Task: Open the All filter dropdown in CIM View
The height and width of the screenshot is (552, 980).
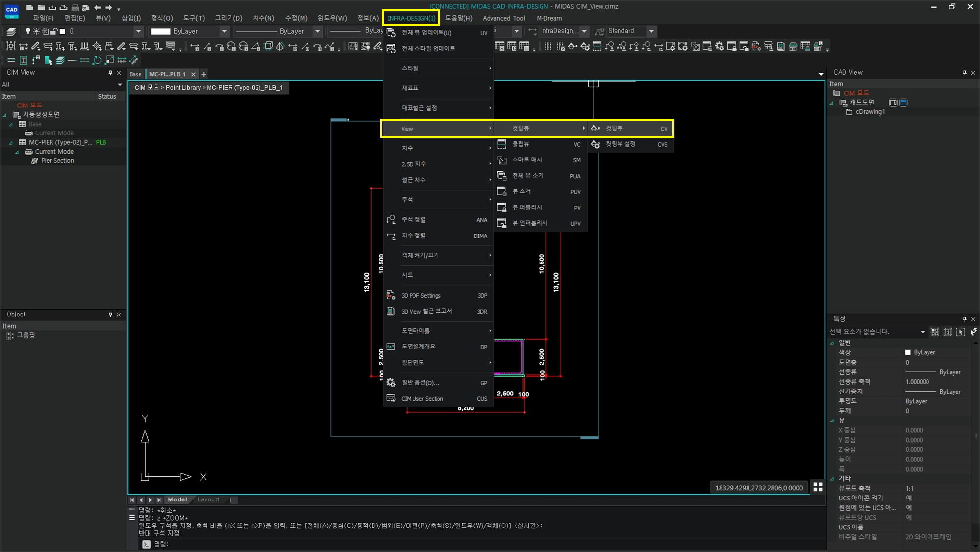Action: 120,84
